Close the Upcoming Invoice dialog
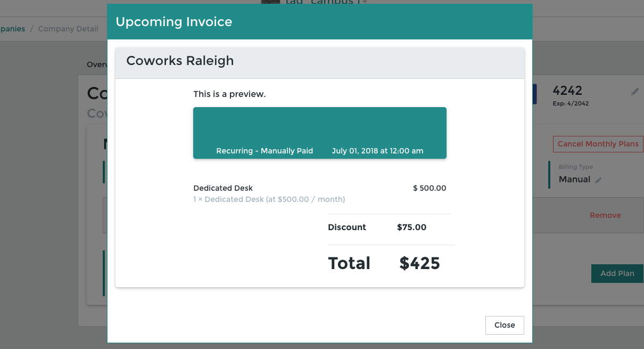 pyautogui.click(x=504, y=325)
